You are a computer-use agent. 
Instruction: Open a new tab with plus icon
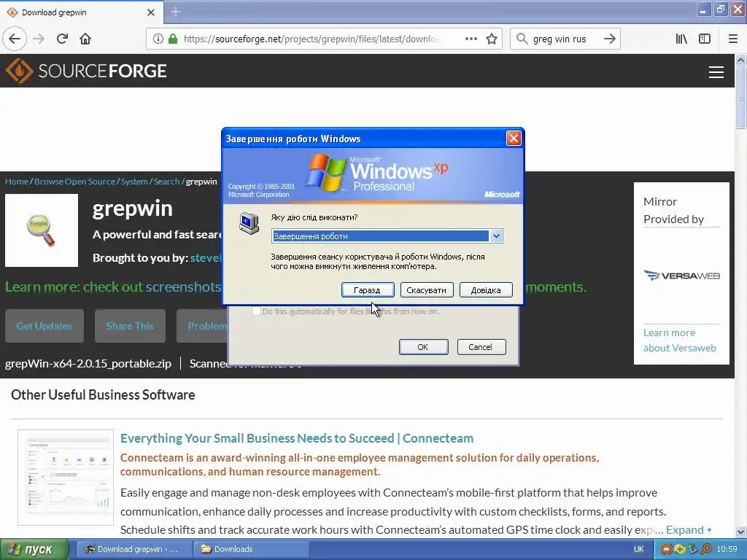[176, 12]
